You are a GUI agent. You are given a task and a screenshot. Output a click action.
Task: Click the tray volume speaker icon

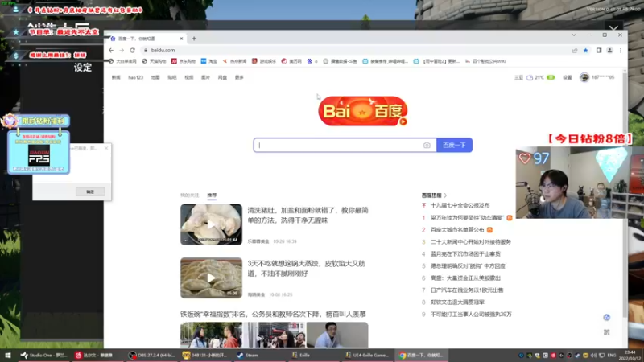[593, 356]
